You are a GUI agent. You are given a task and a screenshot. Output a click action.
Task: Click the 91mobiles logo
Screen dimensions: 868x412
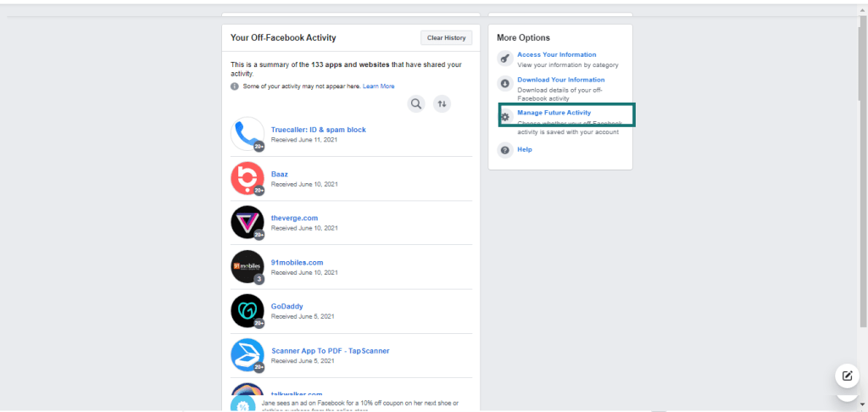(247, 266)
